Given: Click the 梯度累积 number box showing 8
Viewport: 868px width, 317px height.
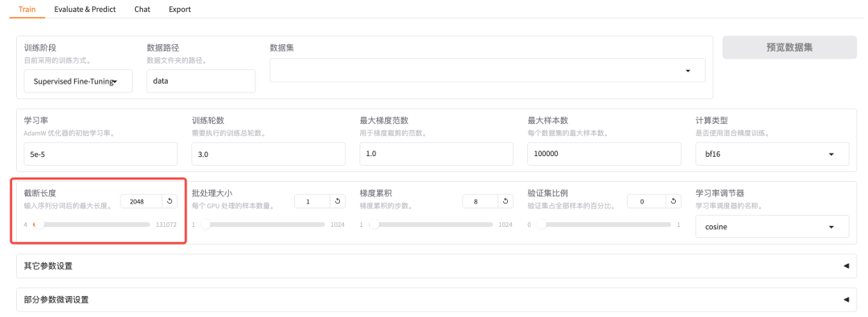Looking at the screenshot, I should coord(480,202).
